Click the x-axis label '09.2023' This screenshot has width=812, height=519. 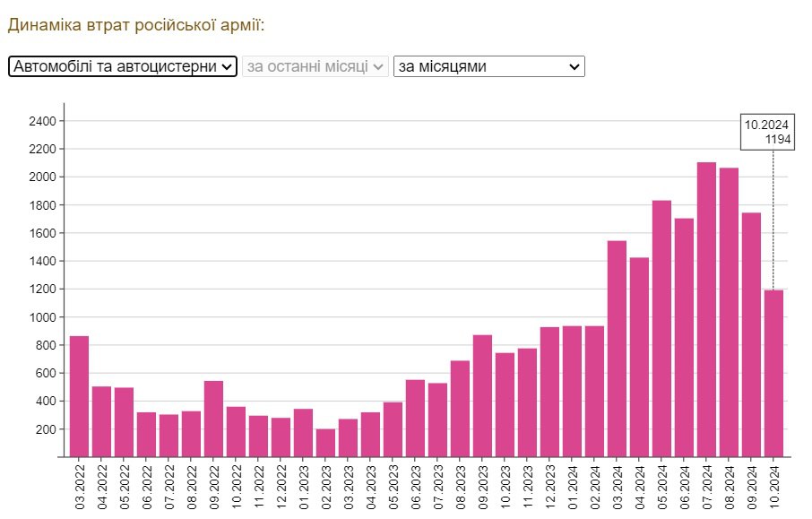pos(483,487)
